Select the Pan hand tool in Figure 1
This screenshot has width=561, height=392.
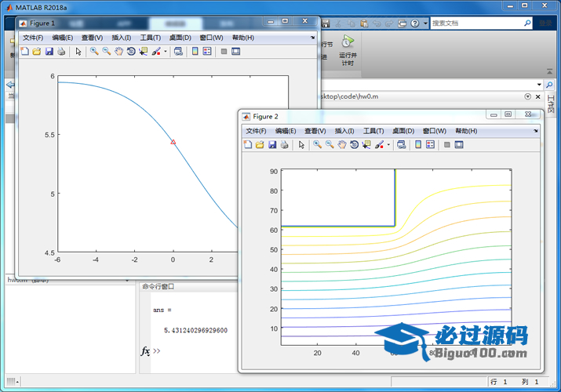pyautogui.click(x=118, y=52)
